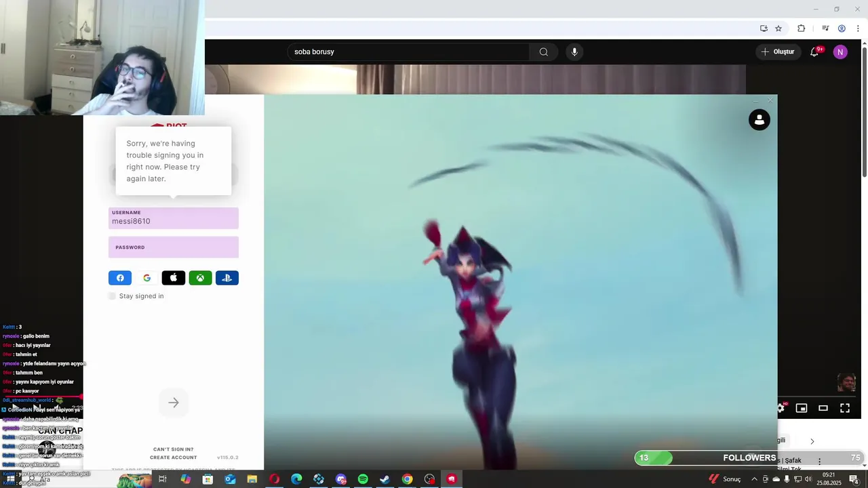Screen dimensions: 868x488
Task: Click the CAN'T SIGN IN? link
Action: [173, 449]
